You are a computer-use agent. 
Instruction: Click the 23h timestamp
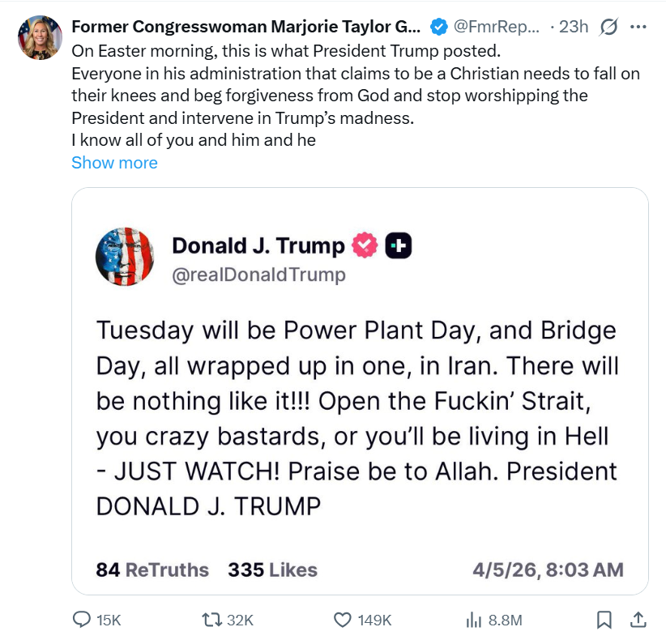pyautogui.click(x=574, y=27)
